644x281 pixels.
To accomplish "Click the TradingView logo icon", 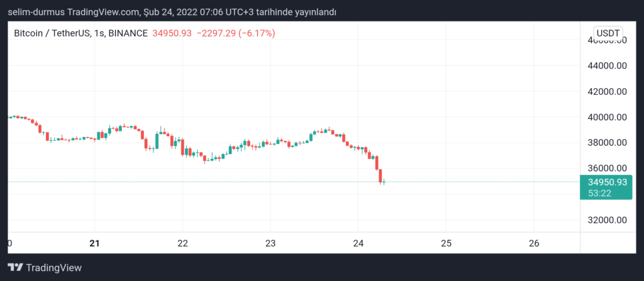I will coord(15,268).
